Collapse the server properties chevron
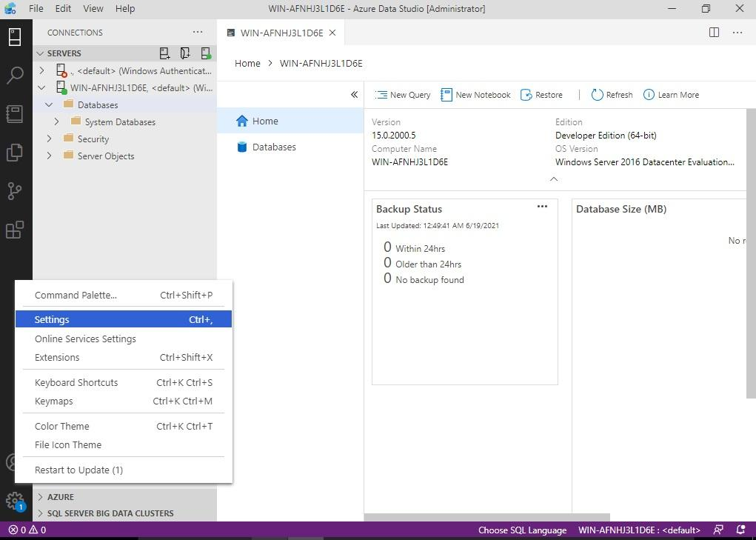Screen dimensions: 756x540 [x=554, y=179]
